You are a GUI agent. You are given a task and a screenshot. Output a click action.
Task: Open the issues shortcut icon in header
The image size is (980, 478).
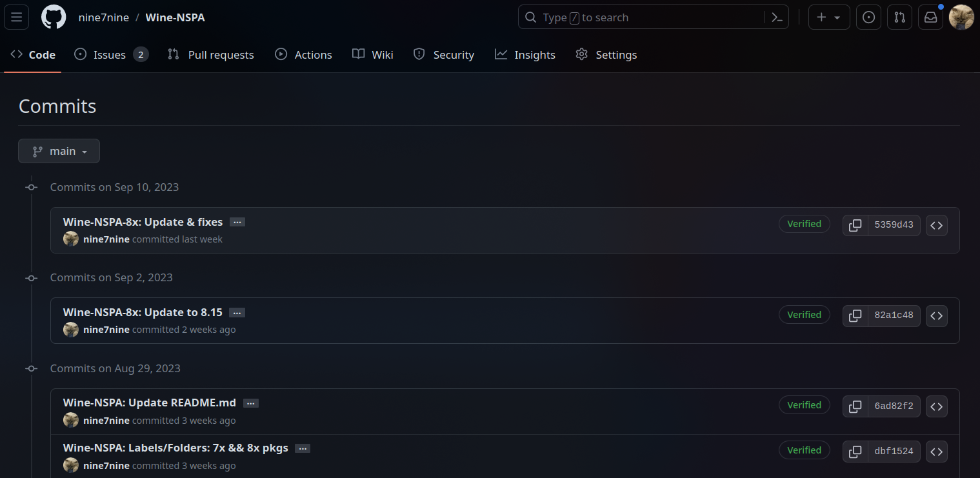coord(868,17)
